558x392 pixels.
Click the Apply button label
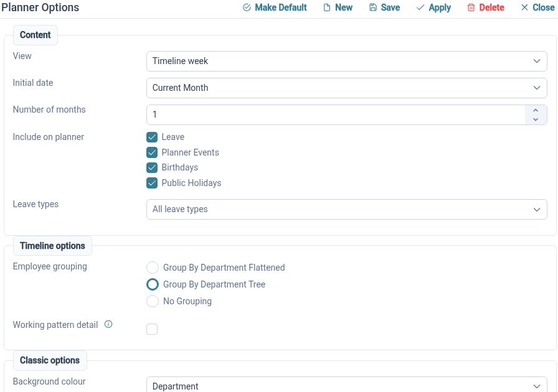pyautogui.click(x=440, y=7)
